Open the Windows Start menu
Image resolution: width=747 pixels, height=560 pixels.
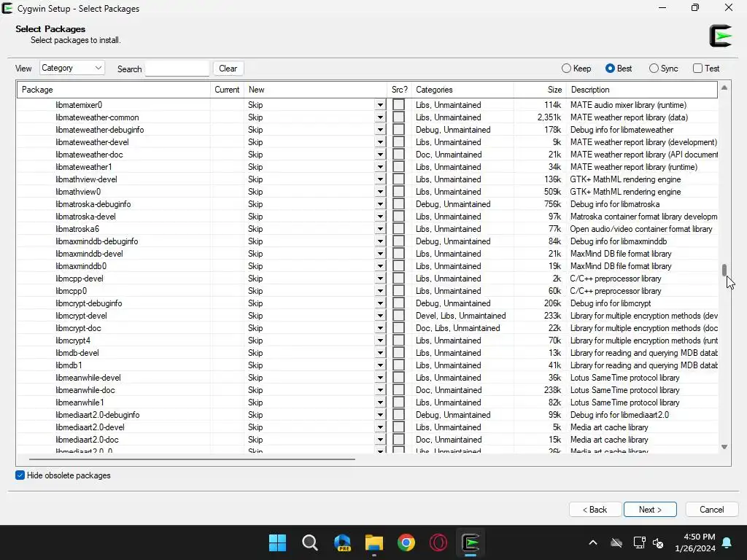[277, 542]
